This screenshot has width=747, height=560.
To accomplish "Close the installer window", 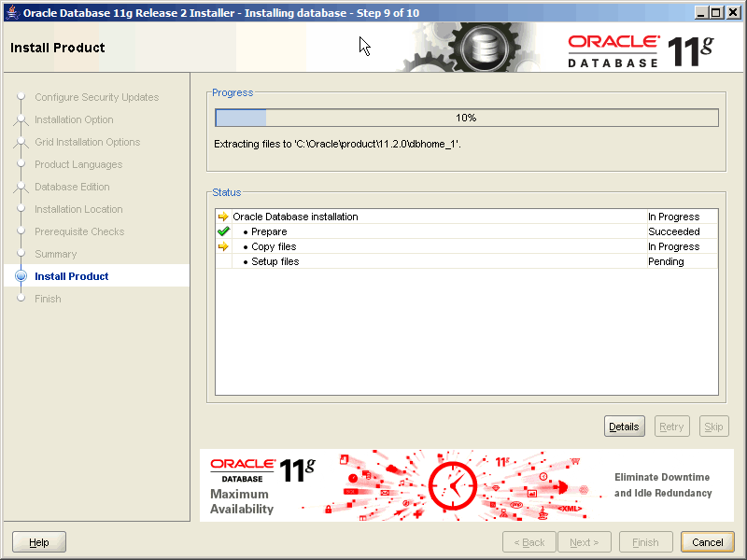I will pyautogui.click(x=734, y=12).
